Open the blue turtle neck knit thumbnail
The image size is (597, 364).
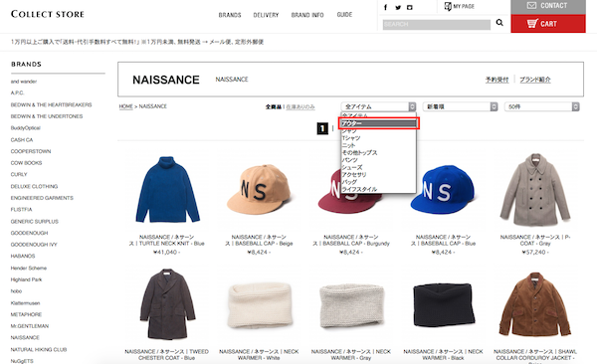pyautogui.click(x=167, y=189)
